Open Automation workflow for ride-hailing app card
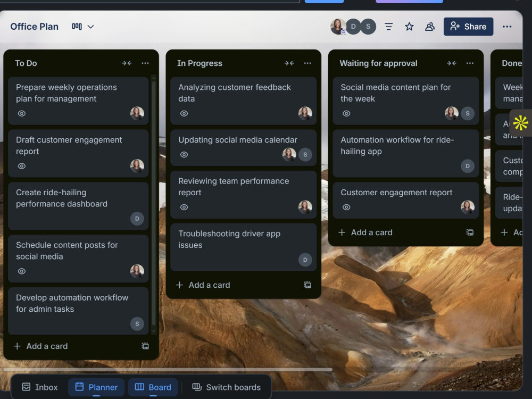The image size is (532, 399). (406, 153)
